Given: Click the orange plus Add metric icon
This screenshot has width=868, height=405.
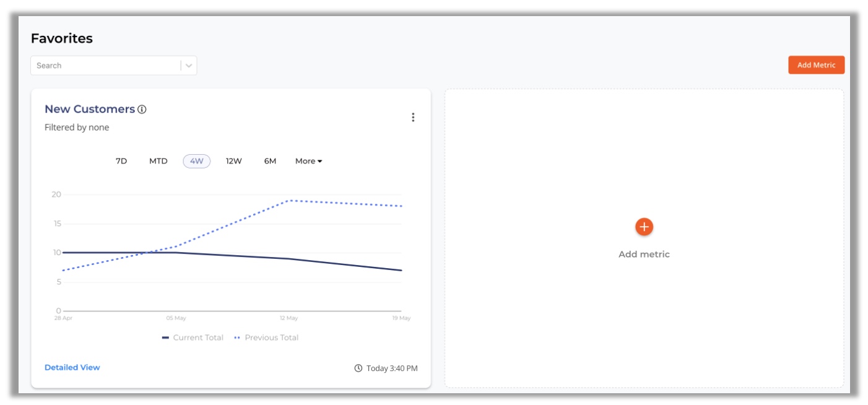Looking at the screenshot, I should [644, 227].
